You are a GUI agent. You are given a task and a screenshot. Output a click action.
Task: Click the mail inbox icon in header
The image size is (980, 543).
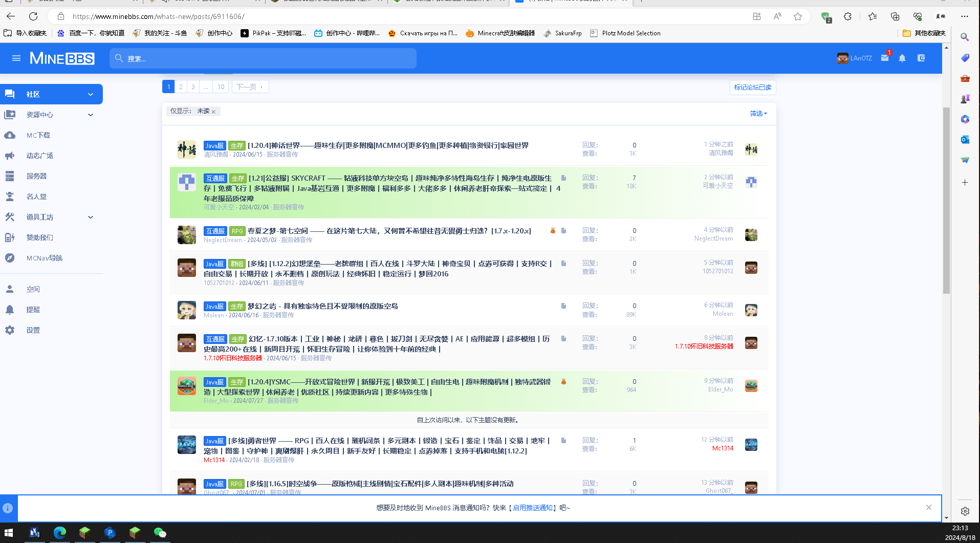[x=885, y=58]
